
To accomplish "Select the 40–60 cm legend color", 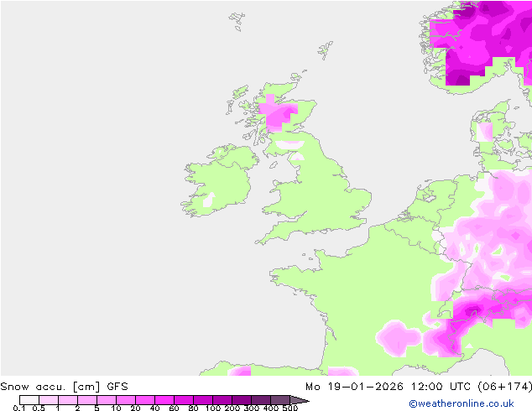I will [x=164, y=400].
